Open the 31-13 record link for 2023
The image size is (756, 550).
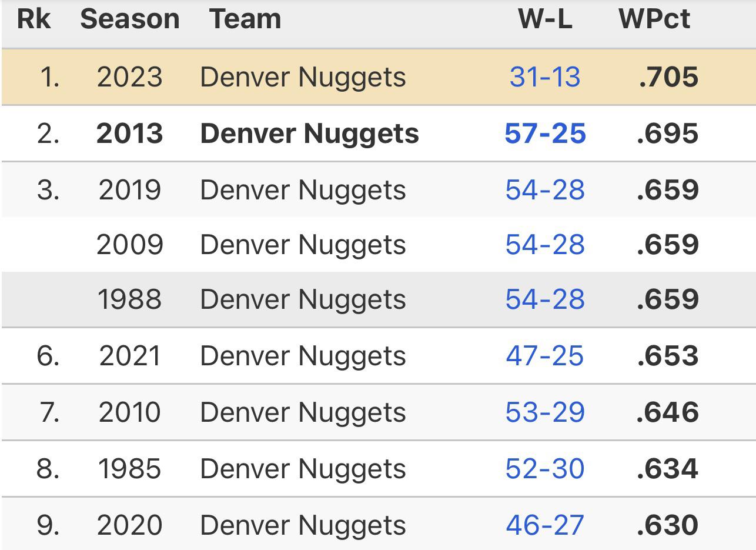click(545, 78)
